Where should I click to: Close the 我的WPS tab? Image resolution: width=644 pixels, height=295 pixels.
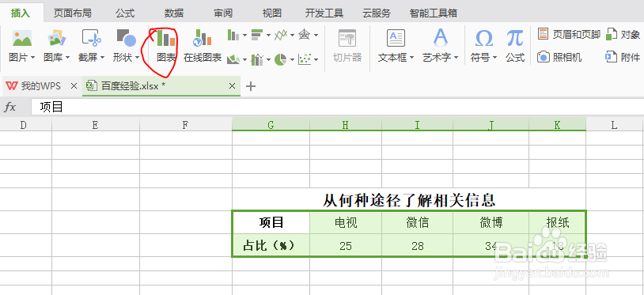[x=74, y=86]
